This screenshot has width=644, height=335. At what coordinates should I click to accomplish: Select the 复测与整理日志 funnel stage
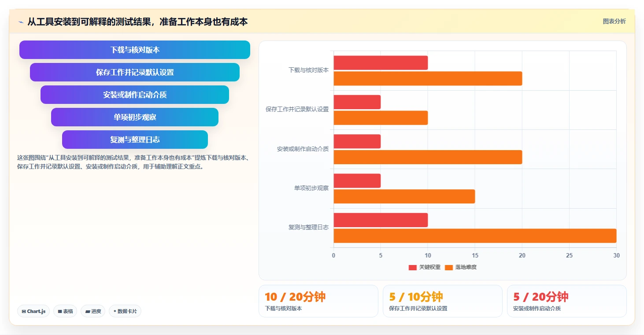pyautogui.click(x=135, y=140)
